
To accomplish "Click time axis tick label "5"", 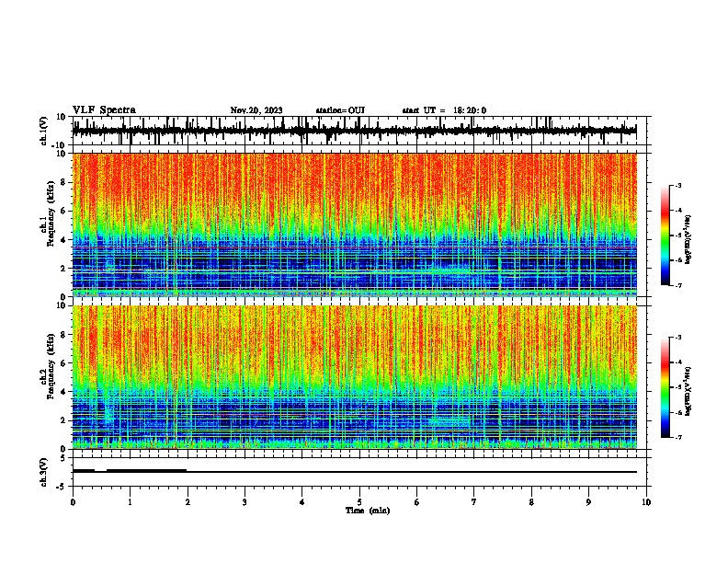I will tap(359, 502).
